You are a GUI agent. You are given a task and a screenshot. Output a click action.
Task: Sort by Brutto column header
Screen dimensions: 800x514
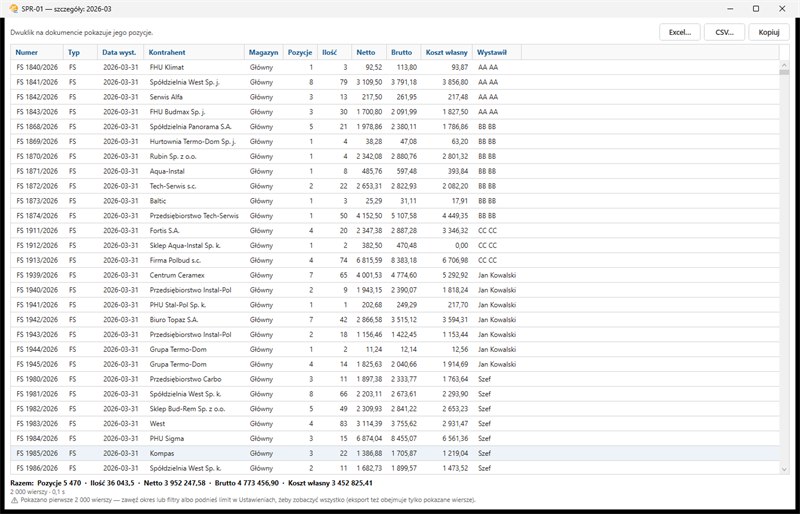tap(403, 52)
